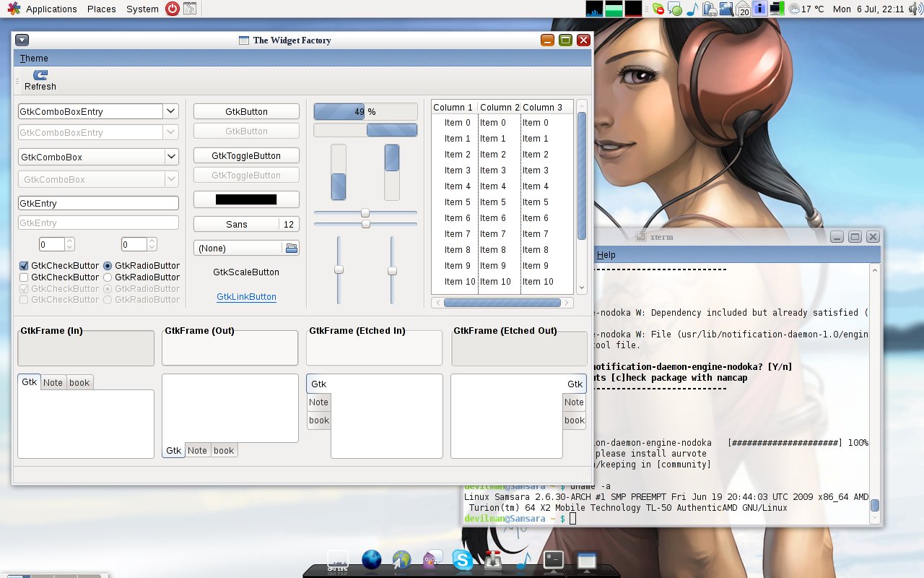924x578 pixels.
Task: Click the xterm window scrollbar
Action: coord(875,394)
